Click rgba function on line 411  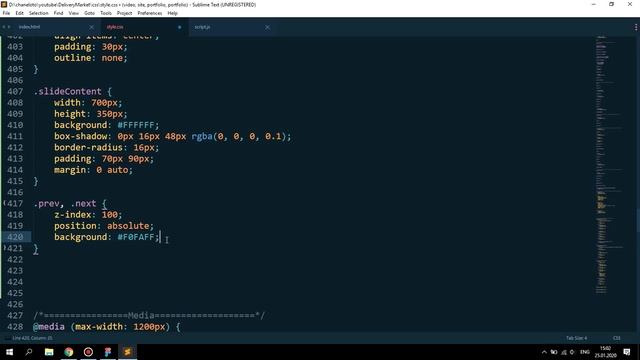(202, 136)
